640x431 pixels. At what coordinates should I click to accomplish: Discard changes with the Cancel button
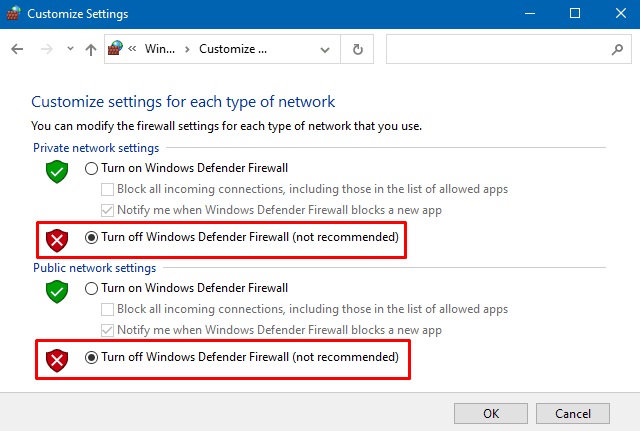[x=573, y=413]
